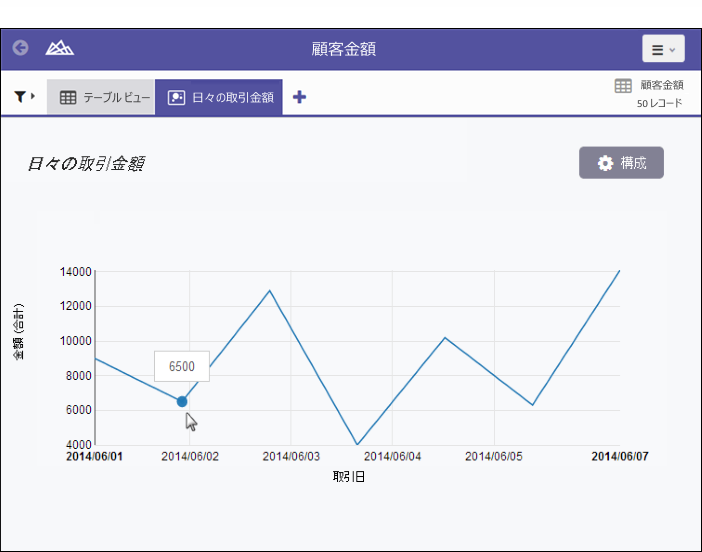Viewport: 702px width, 552px height.
Task: Click the back arrow in the header
Action: (x=20, y=48)
